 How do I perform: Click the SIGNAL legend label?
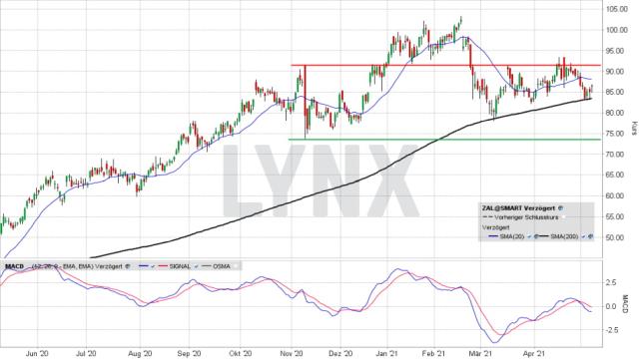[180, 266]
